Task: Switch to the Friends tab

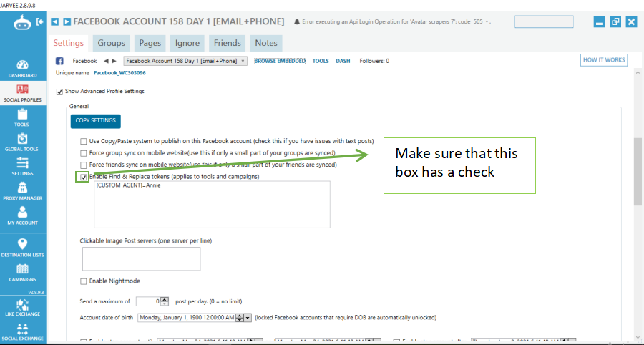Action: pos(227,43)
